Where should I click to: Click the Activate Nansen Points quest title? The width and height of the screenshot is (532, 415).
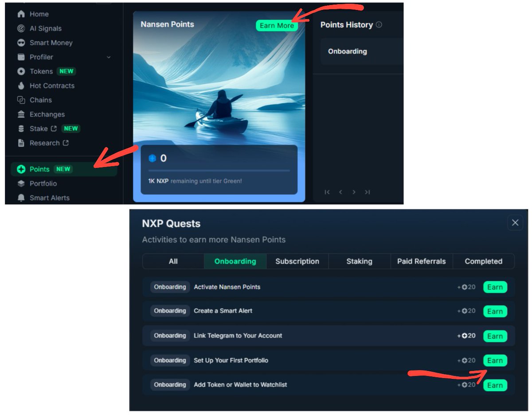227,287
